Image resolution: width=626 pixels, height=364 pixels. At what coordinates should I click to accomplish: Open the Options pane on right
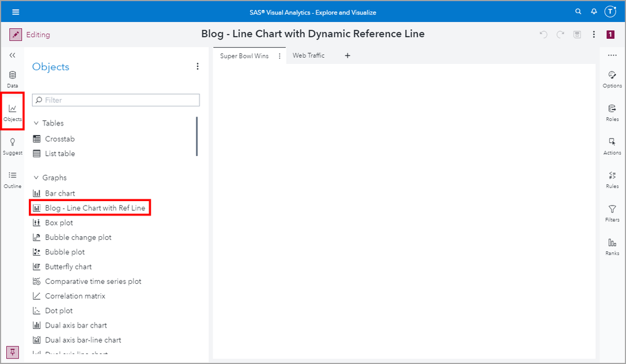coord(612,78)
